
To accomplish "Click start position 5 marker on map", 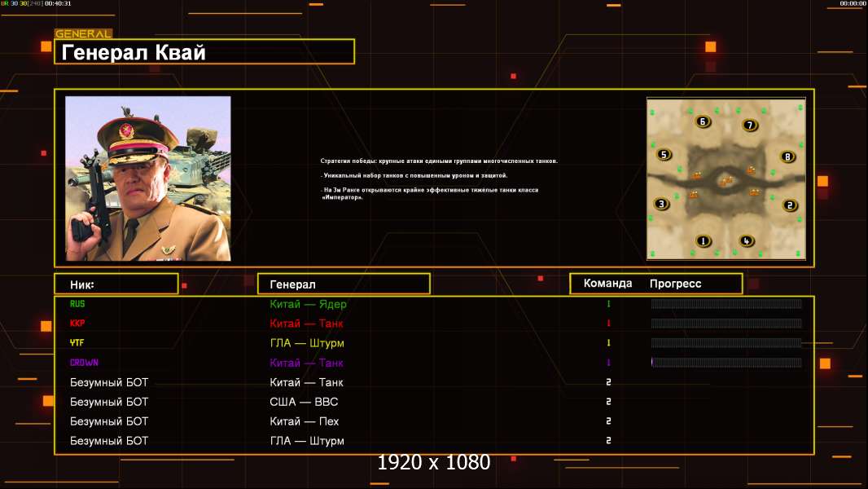I will (664, 155).
